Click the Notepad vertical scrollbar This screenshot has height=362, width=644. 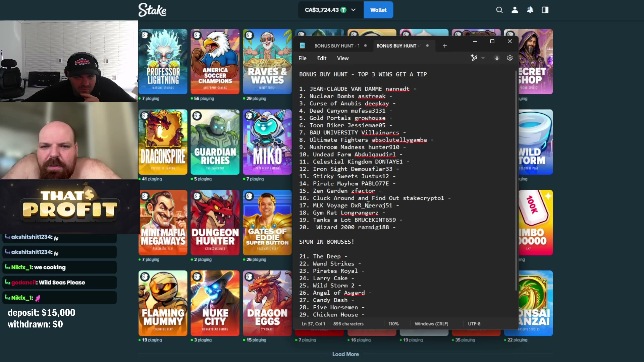tap(516, 180)
